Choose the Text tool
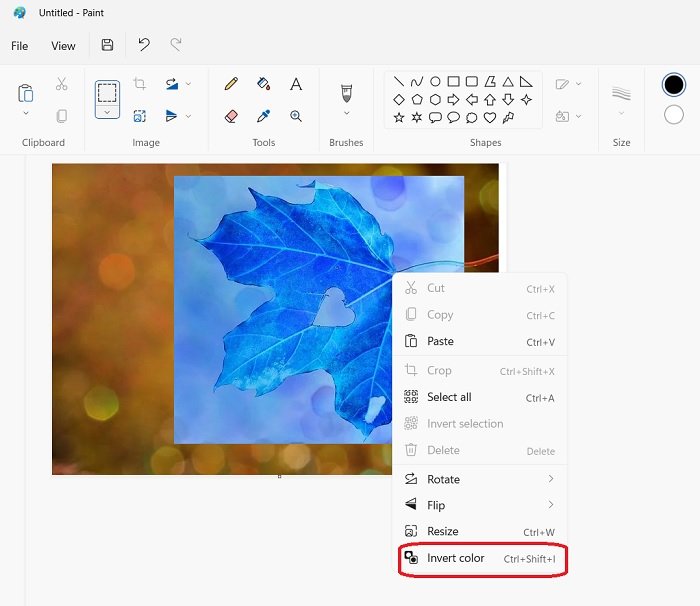Screen dimensions: 700x606 (296, 84)
